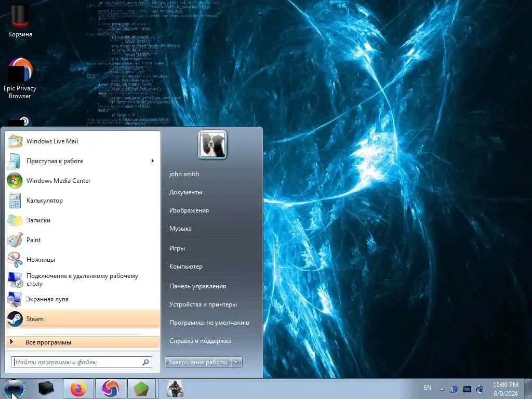The height and width of the screenshot is (399, 532).
Task: Open Устройства и принтеры
Action: pyautogui.click(x=203, y=304)
